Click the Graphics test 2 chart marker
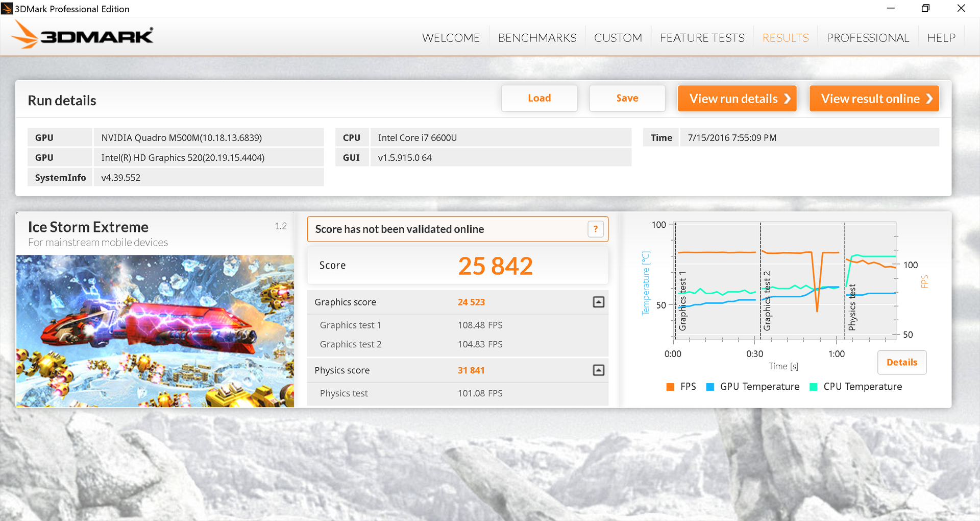 click(767, 301)
